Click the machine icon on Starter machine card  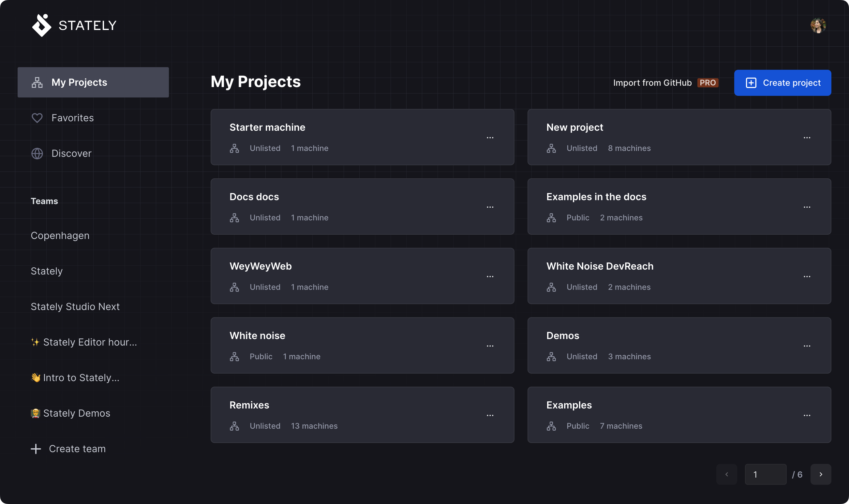(x=235, y=148)
